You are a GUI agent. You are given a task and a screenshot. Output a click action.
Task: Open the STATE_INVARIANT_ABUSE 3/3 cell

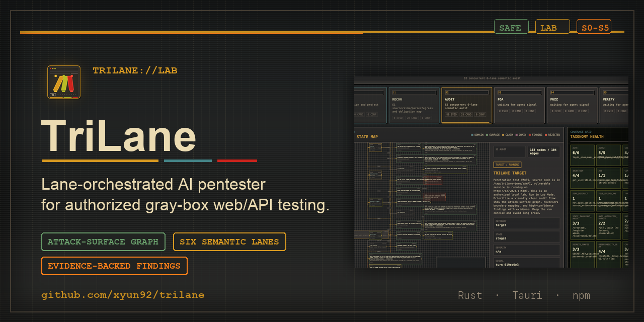tap(582, 226)
